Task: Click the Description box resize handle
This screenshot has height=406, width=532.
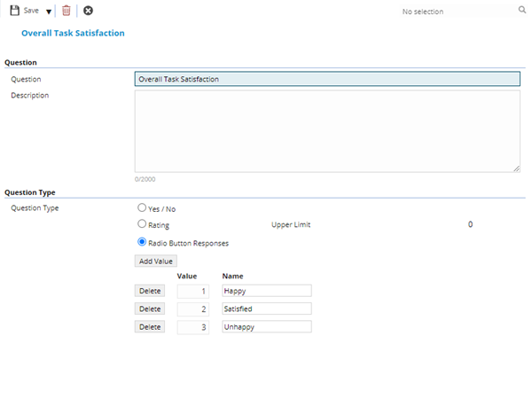Action: [x=516, y=168]
